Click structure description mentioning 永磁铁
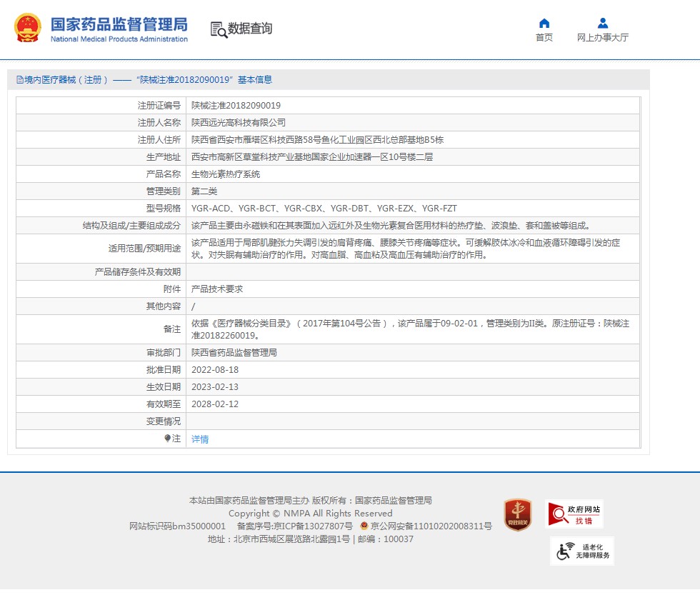This screenshot has width=700, height=600. click(x=391, y=226)
